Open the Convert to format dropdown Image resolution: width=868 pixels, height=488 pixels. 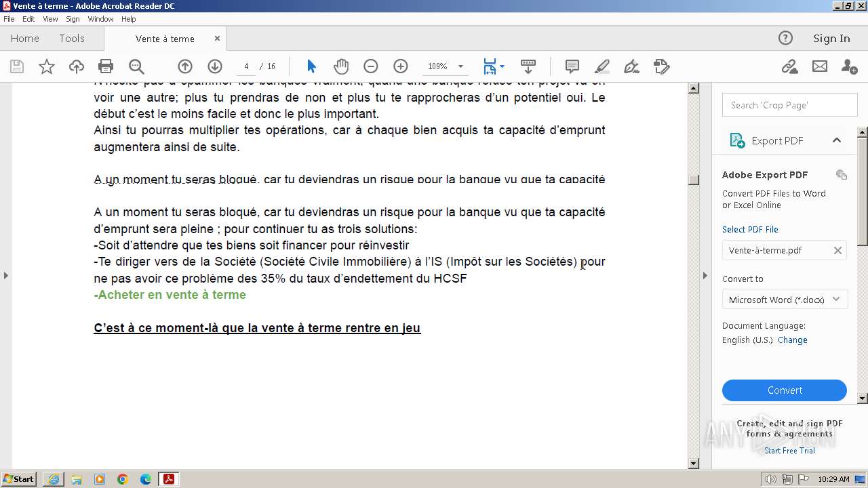tap(785, 300)
